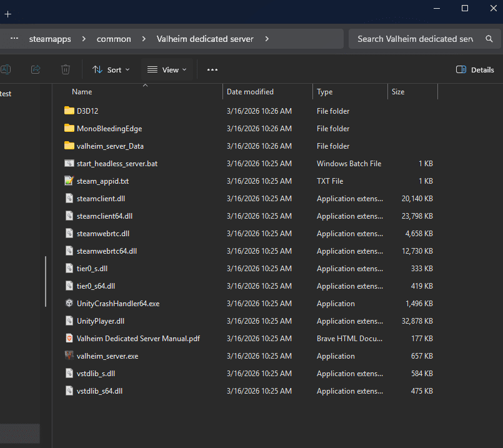The width and height of the screenshot is (503, 448).
Task: Click the search magnifier icon
Action: (x=489, y=39)
